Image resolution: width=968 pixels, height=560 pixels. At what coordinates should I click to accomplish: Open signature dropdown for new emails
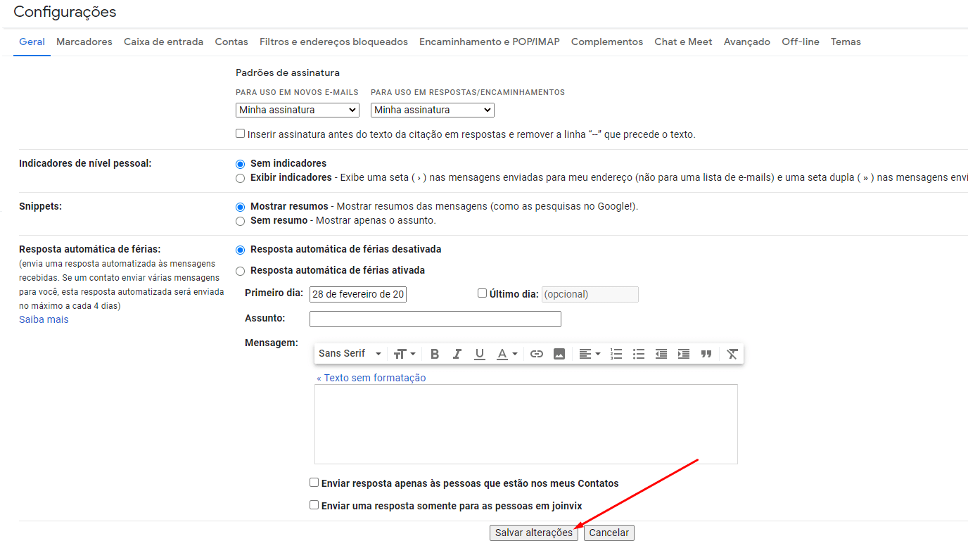(297, 110)
